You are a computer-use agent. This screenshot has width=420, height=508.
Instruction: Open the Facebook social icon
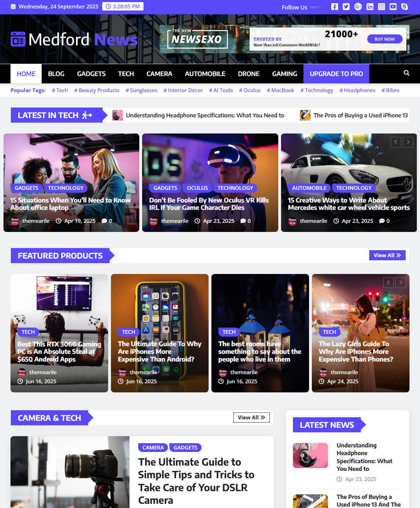point(335,7)
